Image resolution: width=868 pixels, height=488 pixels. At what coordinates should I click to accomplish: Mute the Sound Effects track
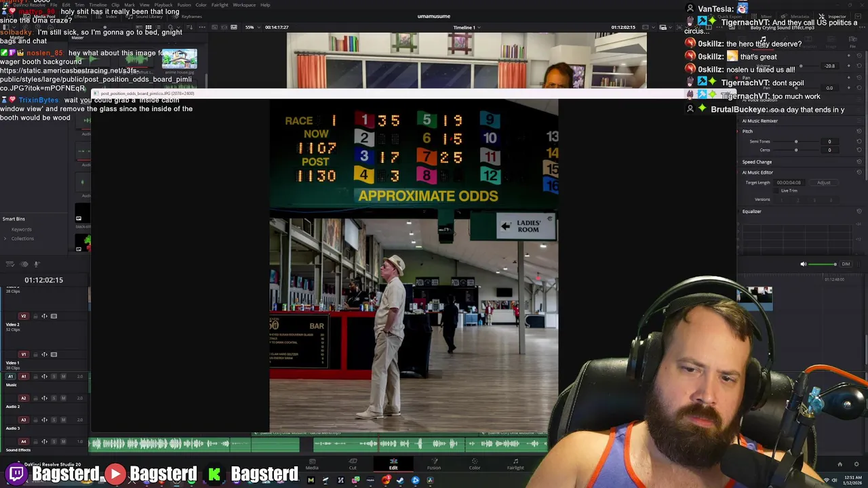point(63,442)
